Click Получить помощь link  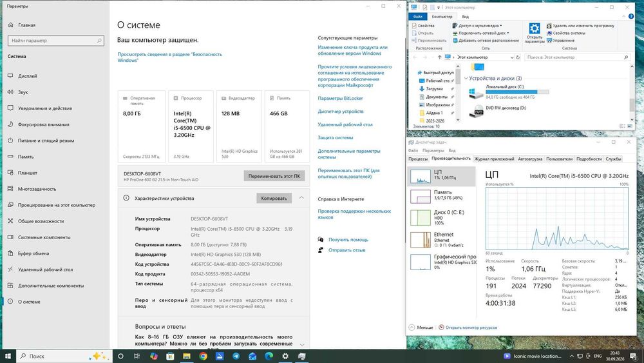(x=348, y=240)
